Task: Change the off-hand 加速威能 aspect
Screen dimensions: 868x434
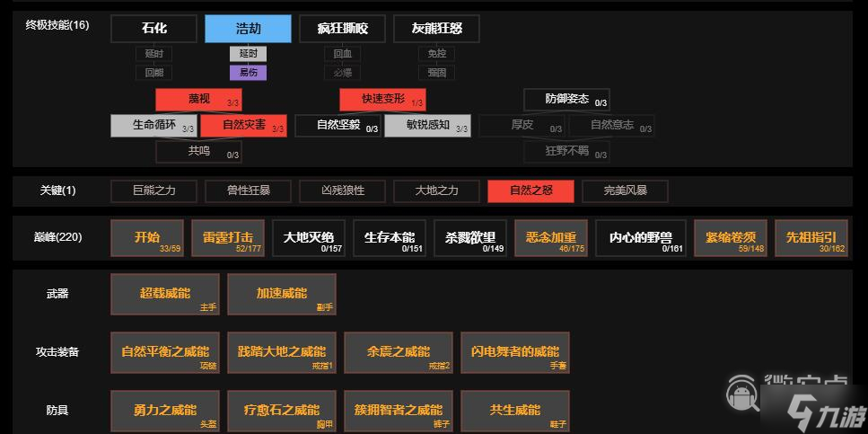Action: point(281,295)
